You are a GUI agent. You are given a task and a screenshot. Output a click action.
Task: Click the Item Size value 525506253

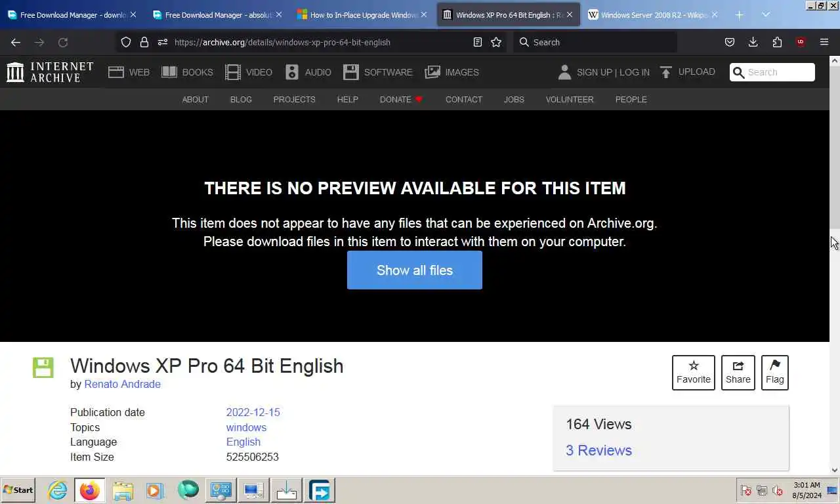(252, 457)
